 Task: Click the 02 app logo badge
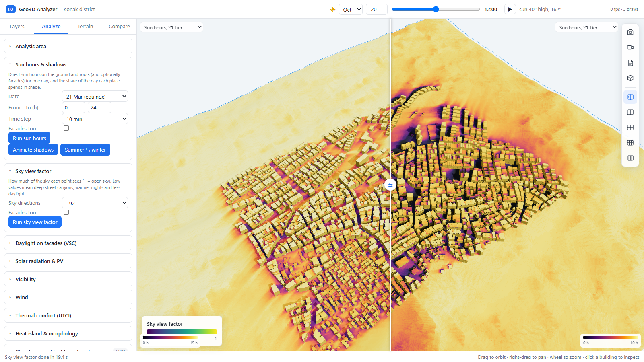click(10, 9)
